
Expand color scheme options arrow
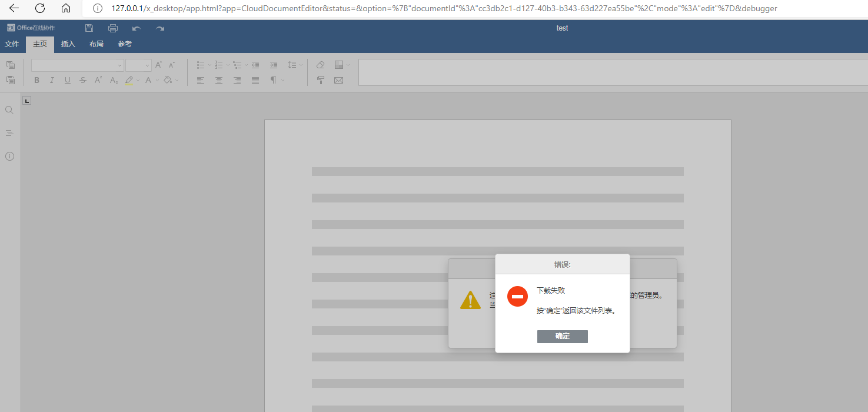click(x=348, y=65)
